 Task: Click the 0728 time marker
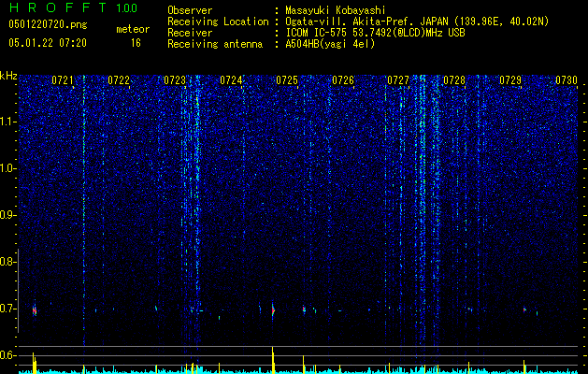(454, 80)
